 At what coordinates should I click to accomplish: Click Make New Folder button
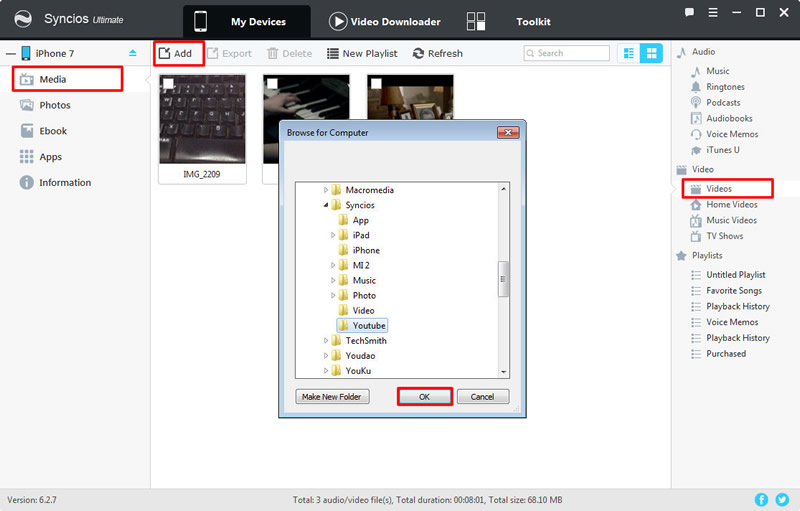(x=332, y=397)
